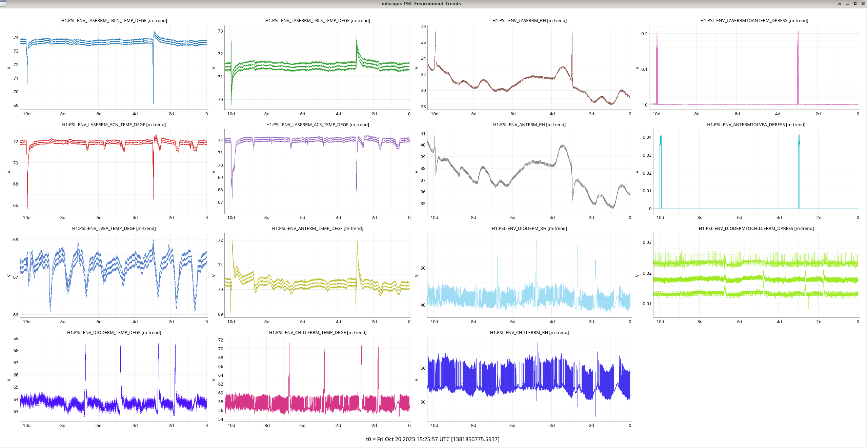This screenshot has height=448, width=868.
Task: Click inside the LASERRMTOANTERM_DPRESS plot
Action: coord(754,68)
